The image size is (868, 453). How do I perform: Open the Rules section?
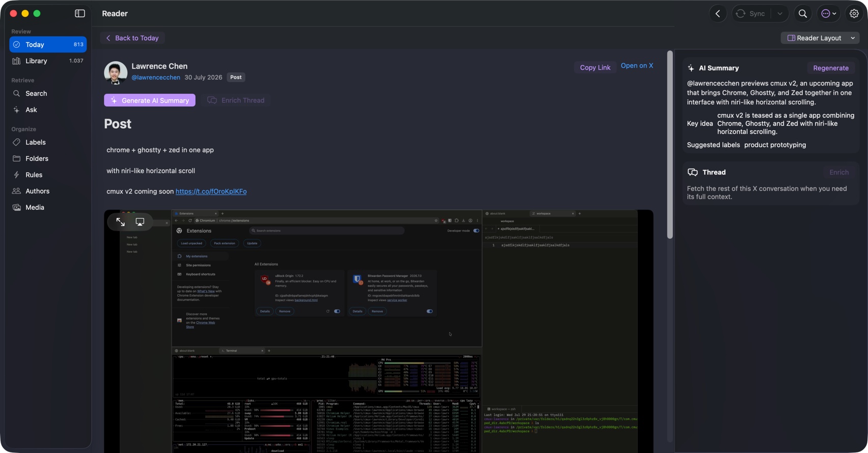48,175
